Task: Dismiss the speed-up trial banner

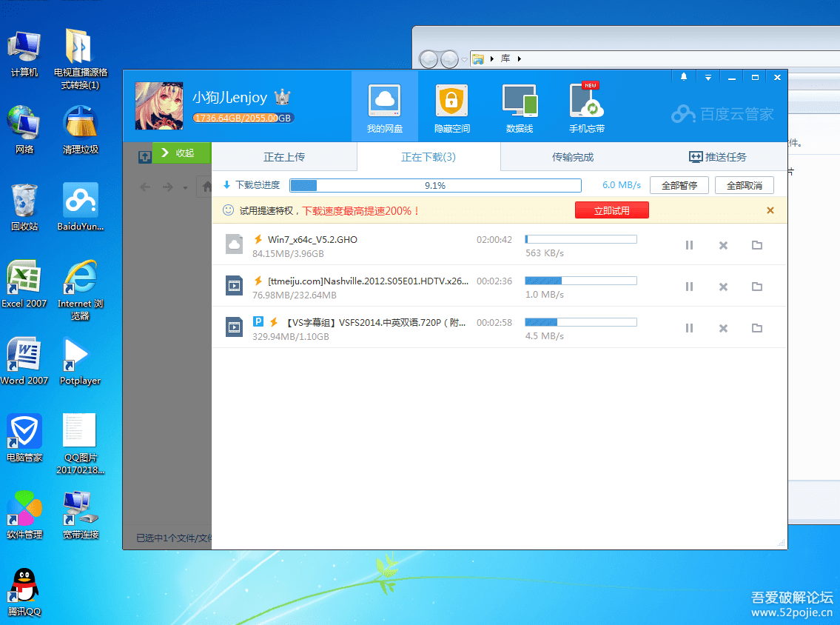Action: (770, 210)
